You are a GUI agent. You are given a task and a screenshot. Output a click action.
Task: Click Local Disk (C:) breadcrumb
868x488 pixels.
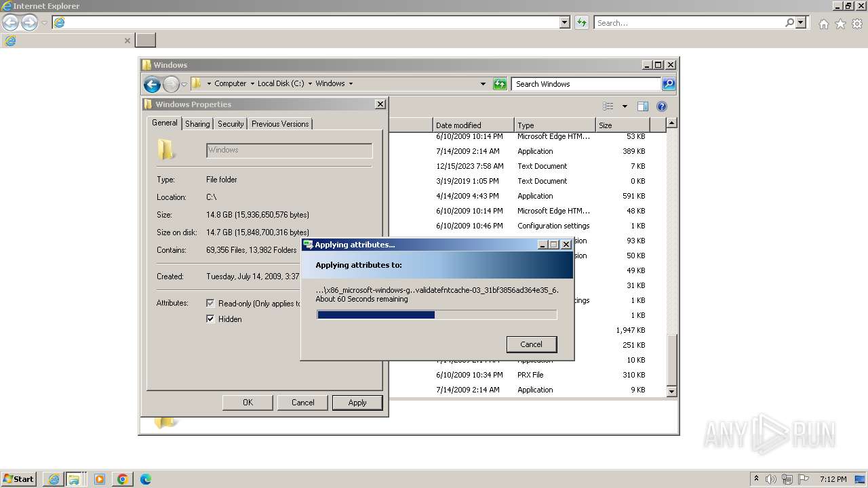pos(281,83)
